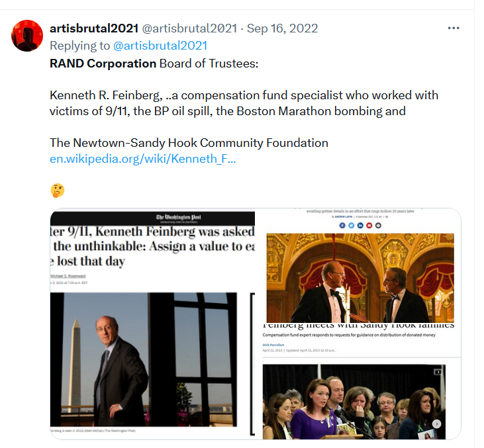Click the artisbrutal2021 red profile avatar

click(27, 36)
